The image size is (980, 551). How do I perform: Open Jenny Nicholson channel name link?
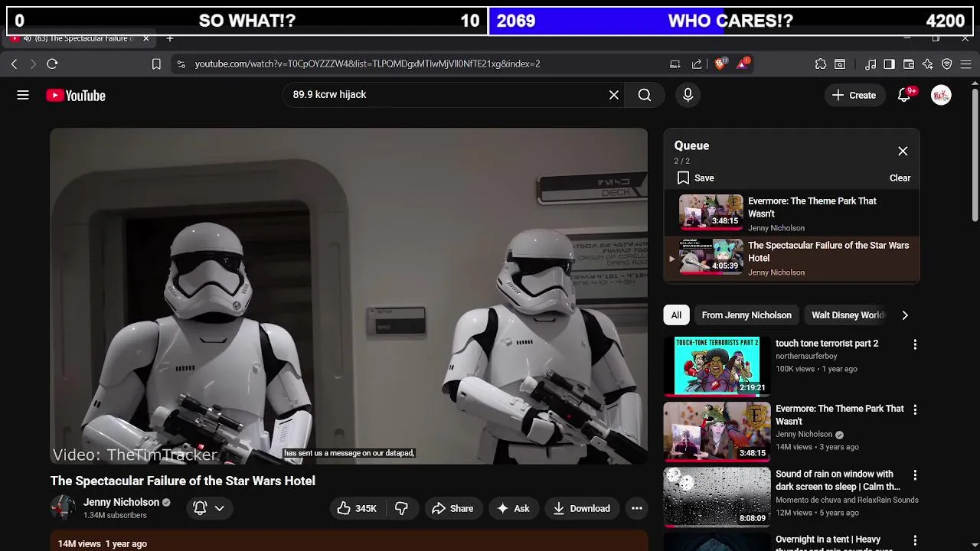pos(121,503)
